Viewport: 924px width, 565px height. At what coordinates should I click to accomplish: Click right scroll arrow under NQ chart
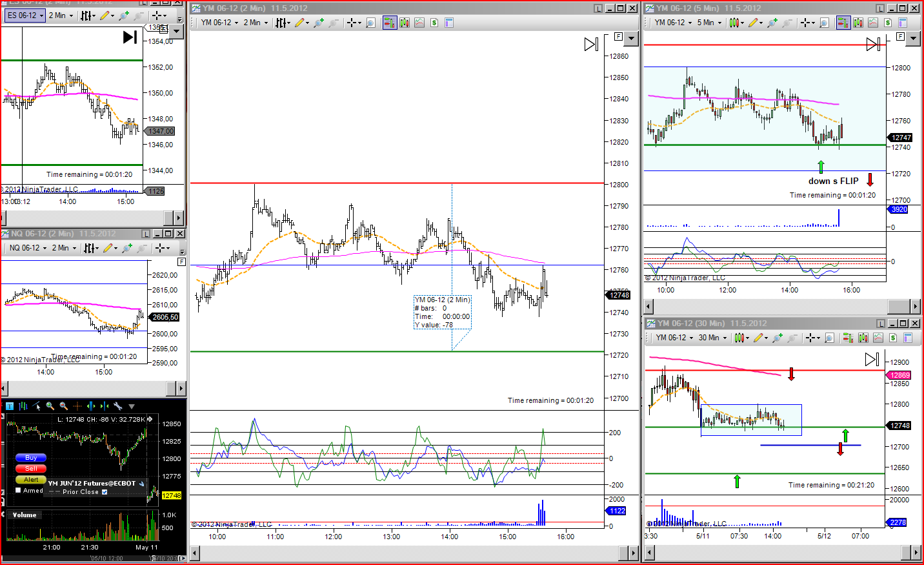tap(181, 388)
